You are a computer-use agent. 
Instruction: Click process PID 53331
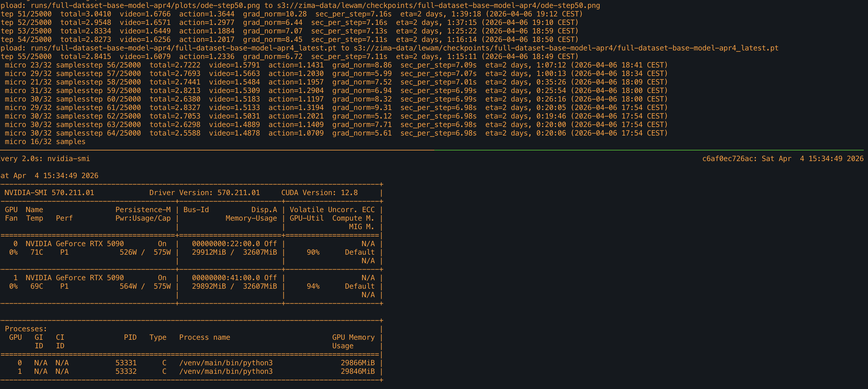click(x=126, y=363)
